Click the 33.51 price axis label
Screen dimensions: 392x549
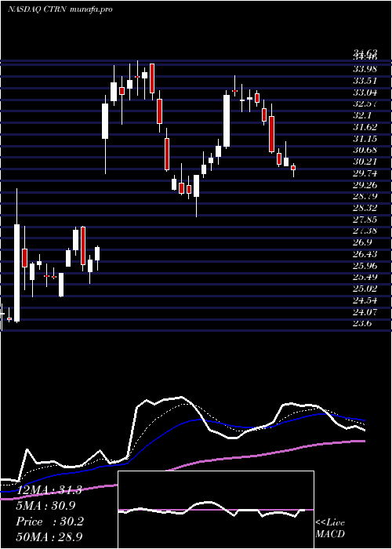365,81
